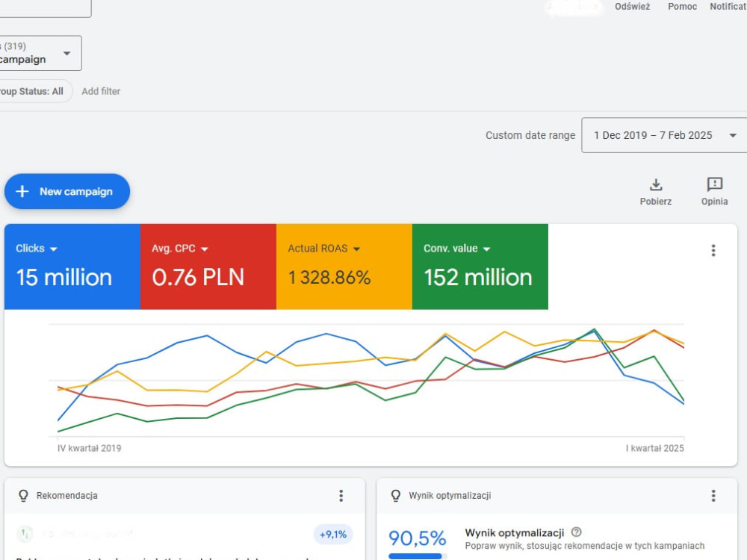Open the Notifications menu item
Image resolution: width=747 pixels, height=560 pixels.
click(728, 7)
